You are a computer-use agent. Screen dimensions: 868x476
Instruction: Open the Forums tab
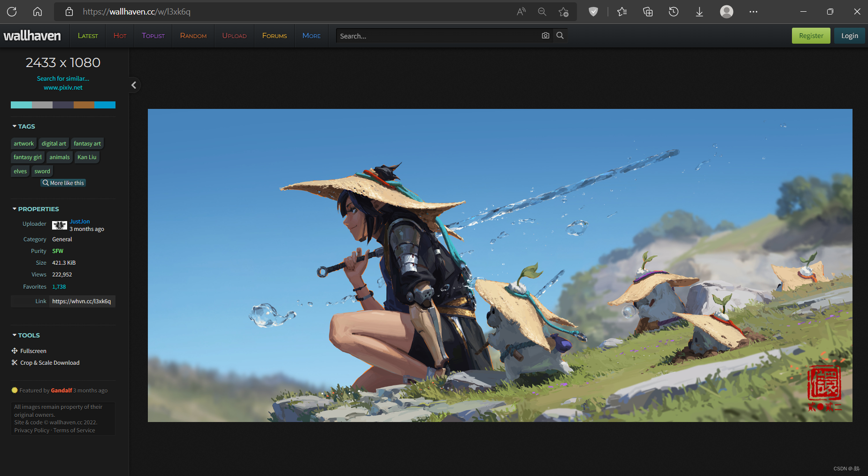pos(275,36)
